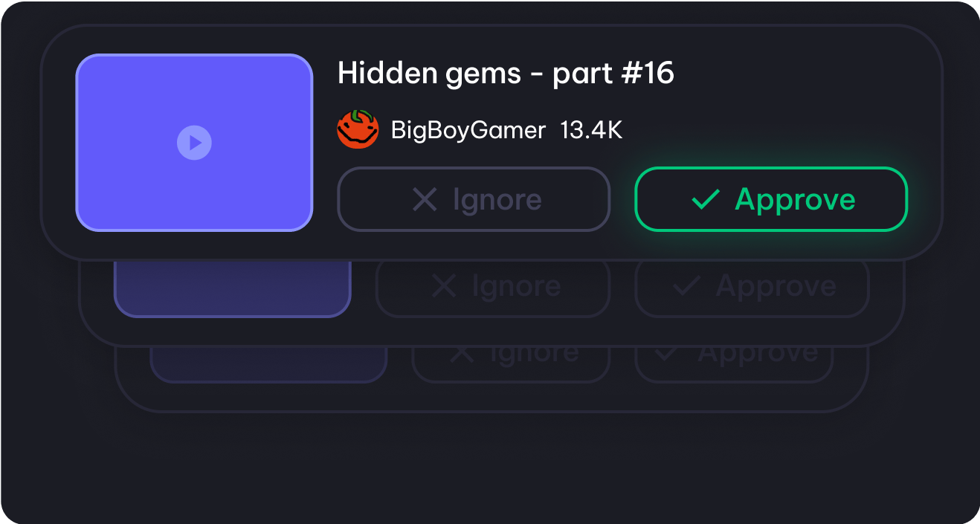980x524 pixels.
Task: Click the X icon on the bottommost card's Ignore
Action: pyautogui.click(x=462, y=354)
